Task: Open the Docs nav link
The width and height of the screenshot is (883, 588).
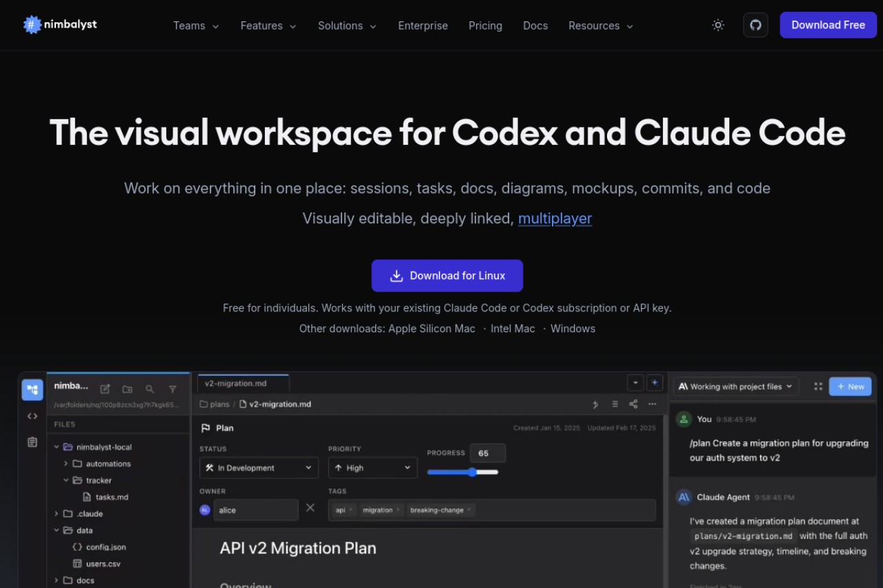Action: click(535, 26)
